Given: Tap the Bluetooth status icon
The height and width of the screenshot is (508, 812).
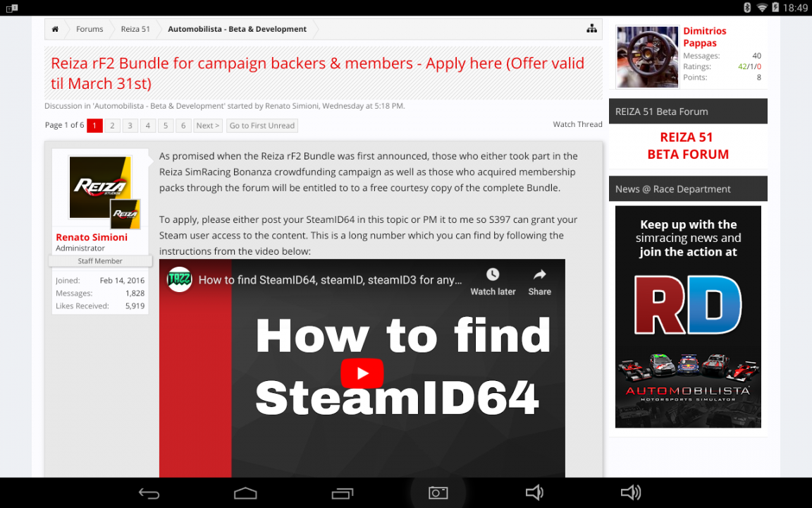Looking at the screenshot, I should [x=747, y=7].
